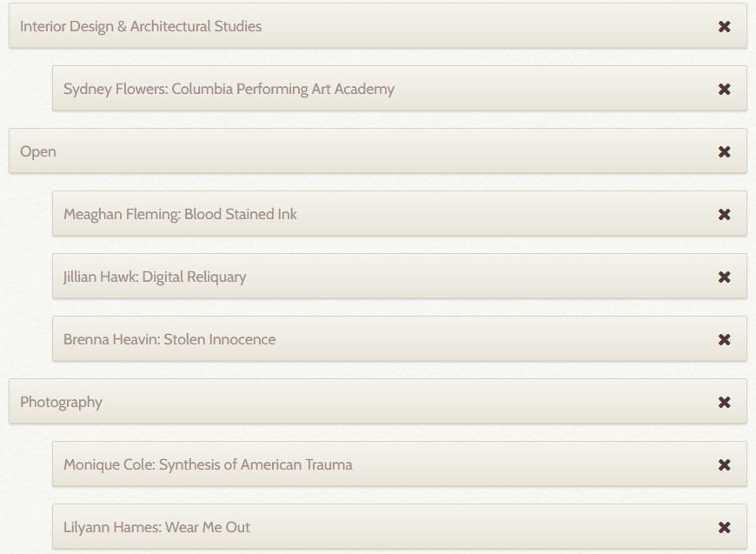Open Sydney Flowers: Columbia Performing Art Academy
The width and height of the screenshot is (756, 554).
(x=229, y=89)
